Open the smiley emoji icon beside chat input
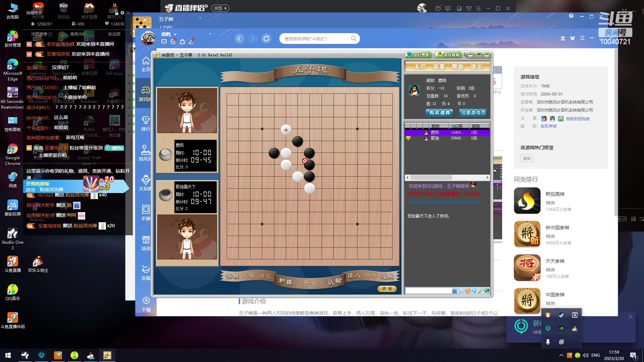Image resolution: width=644 pixels, height=362 pixels. 468,291
